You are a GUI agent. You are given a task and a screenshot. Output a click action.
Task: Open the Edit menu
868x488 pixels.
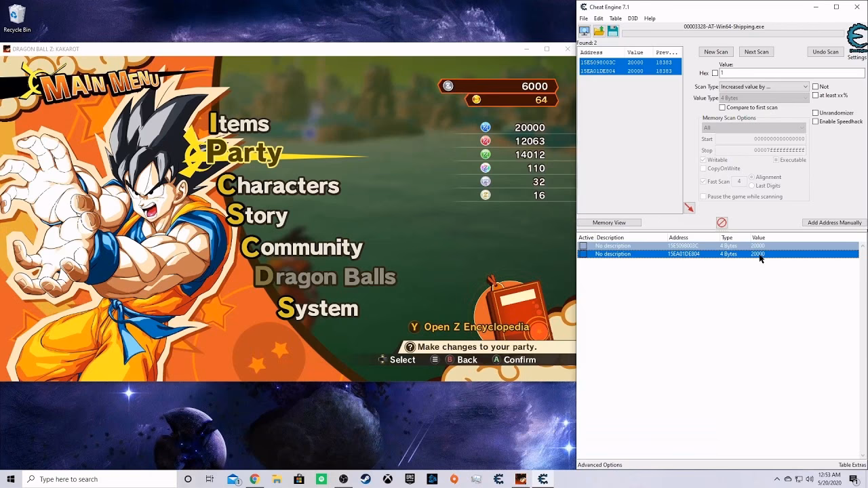[598, 18]
